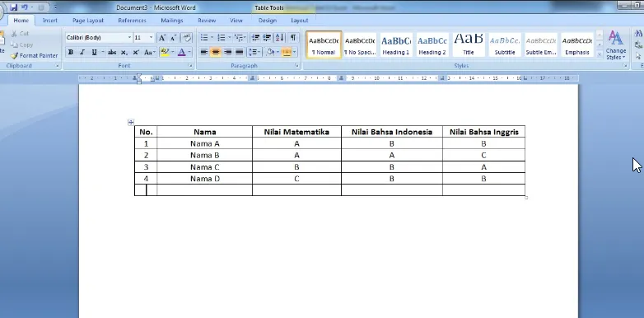Grow font size with the larger A icon
644x318 pixels.
coord(161,38)
